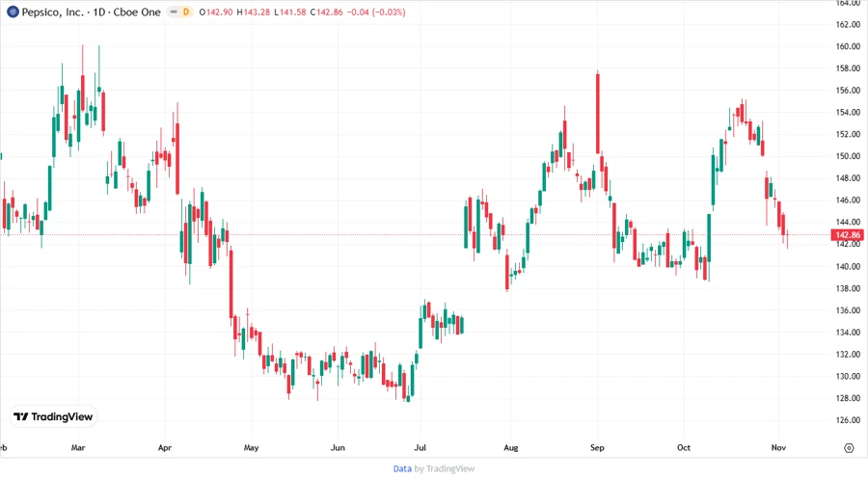Click the 'Apr' time axis label
Screen dimensions: 868x480
pos(164,448)
